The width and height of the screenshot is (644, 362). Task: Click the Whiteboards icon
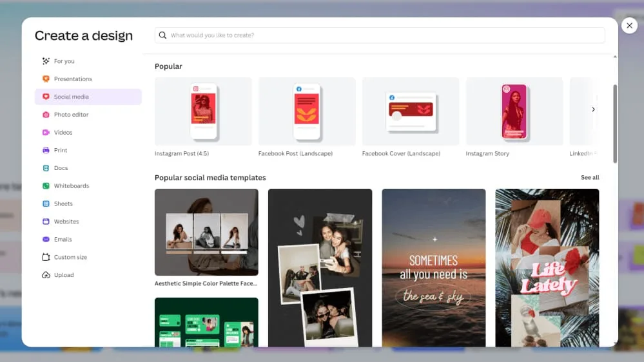coord(46,186)
